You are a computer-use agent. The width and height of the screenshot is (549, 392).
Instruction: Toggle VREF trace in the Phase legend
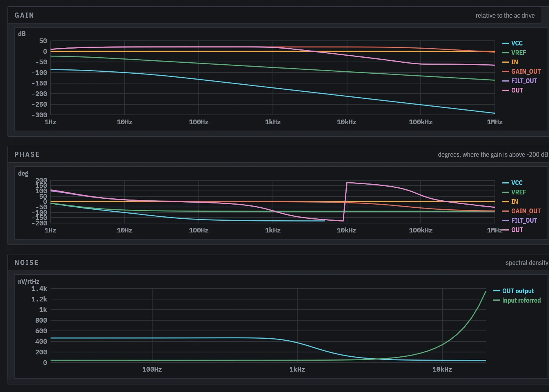coord(514,192)
